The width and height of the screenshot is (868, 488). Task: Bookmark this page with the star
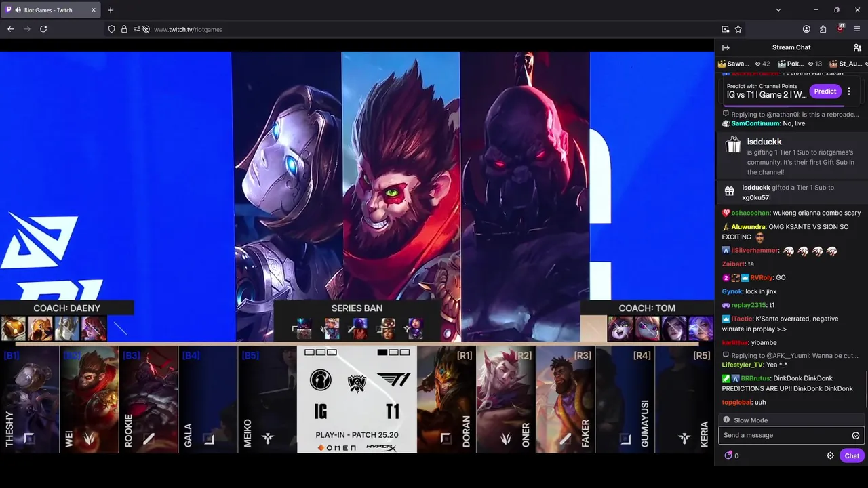click(738, 29)
